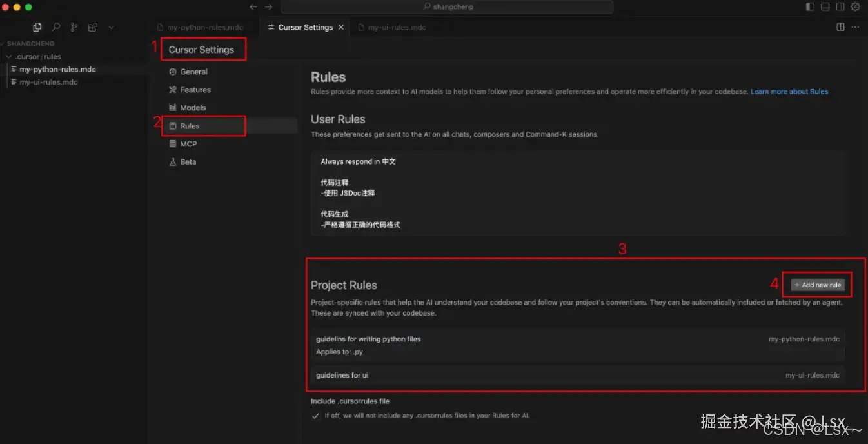Click the macOS yellow minimize button
Image resolution: width=868 pixels, height=444 pixels.
click(x=17, y=7)
